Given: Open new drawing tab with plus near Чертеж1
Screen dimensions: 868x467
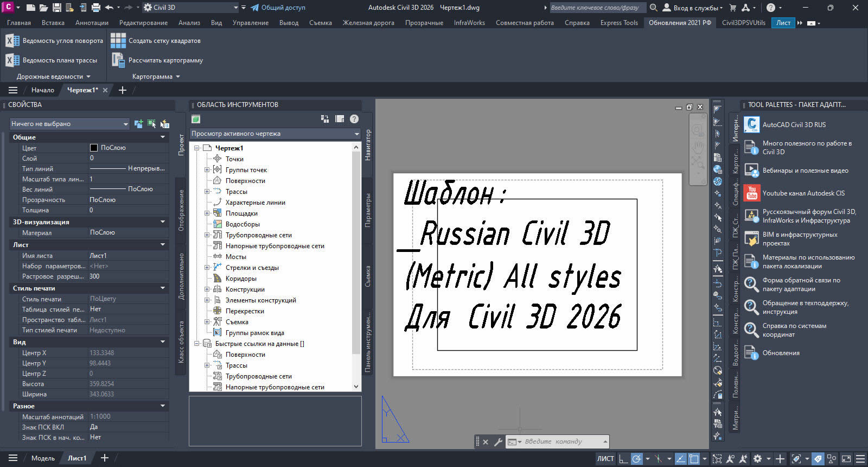Looking at the screenshot, I should coord(122,90).
